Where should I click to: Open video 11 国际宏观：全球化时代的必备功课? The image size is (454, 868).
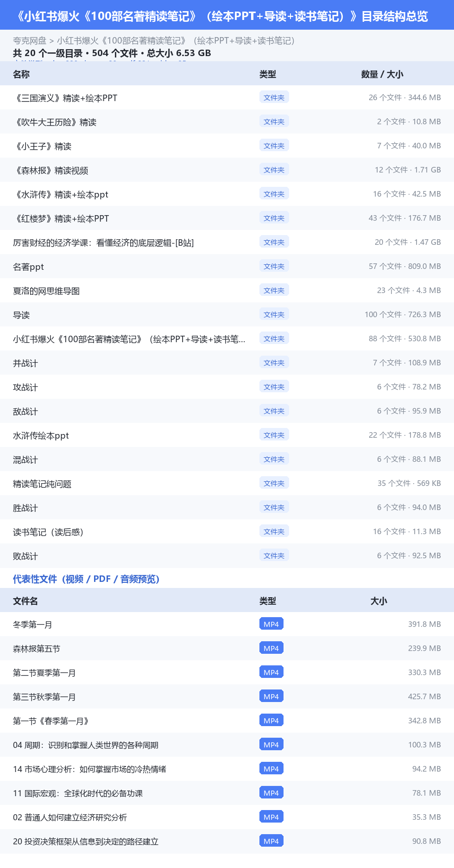click(x=78, y=793)
